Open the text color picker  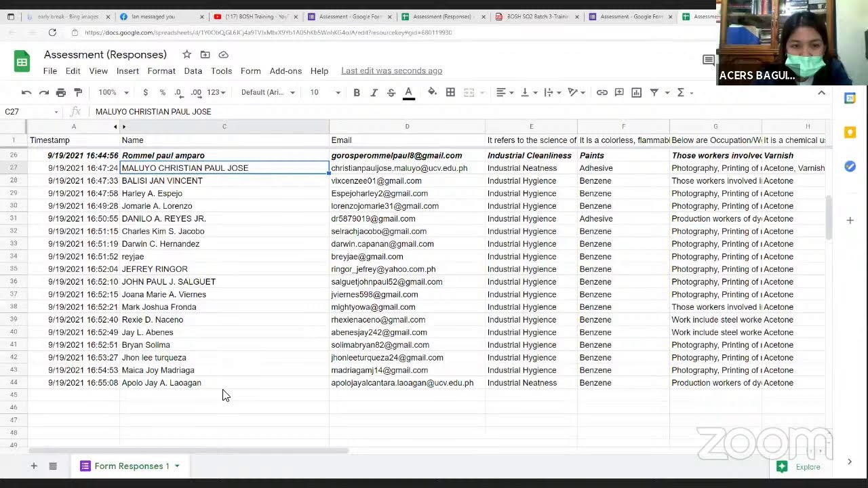(409, 93)
